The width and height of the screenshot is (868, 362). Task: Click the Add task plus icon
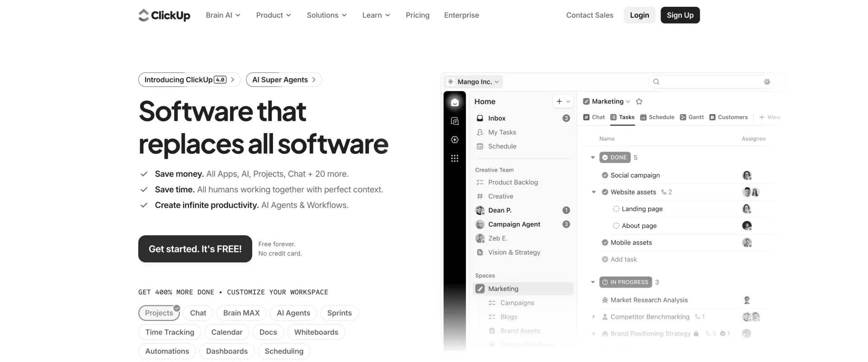[x=605, y=259]
